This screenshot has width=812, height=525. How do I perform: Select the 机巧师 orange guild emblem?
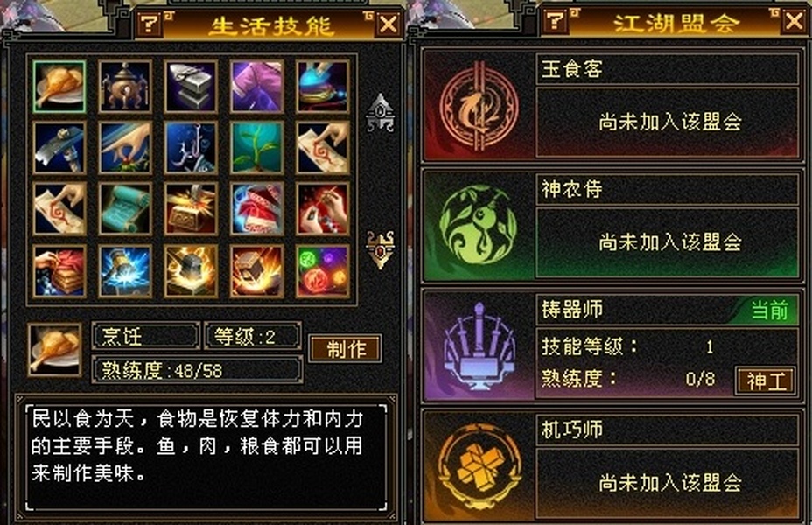pos(479,466)
